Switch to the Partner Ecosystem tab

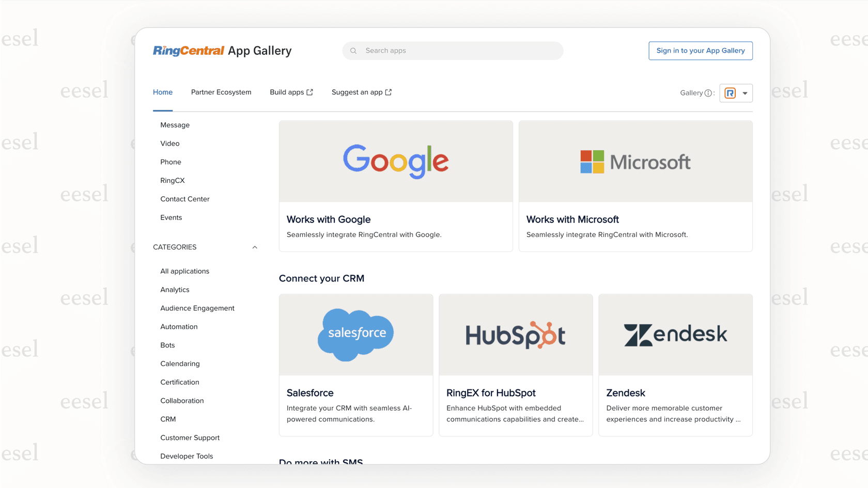click(x=221, y=92)
